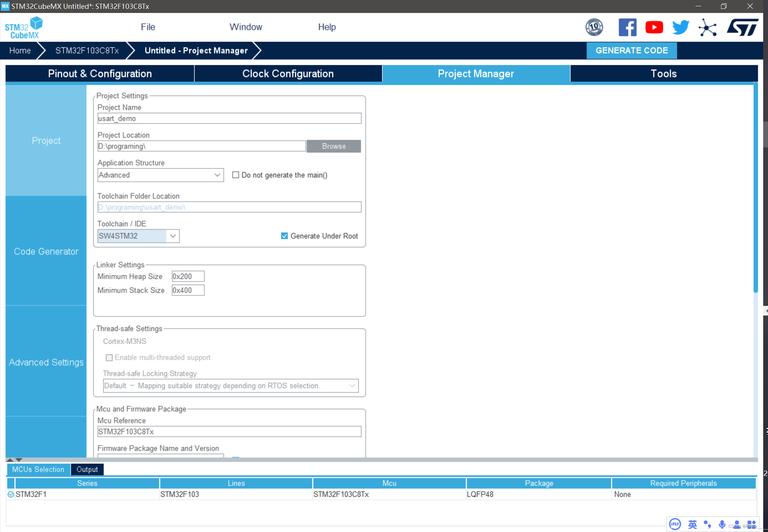Image resolution: width=768 pixels, height=532 pixels.
Task: Click the Minimum Stack Size field
Action: click(188, 290)
